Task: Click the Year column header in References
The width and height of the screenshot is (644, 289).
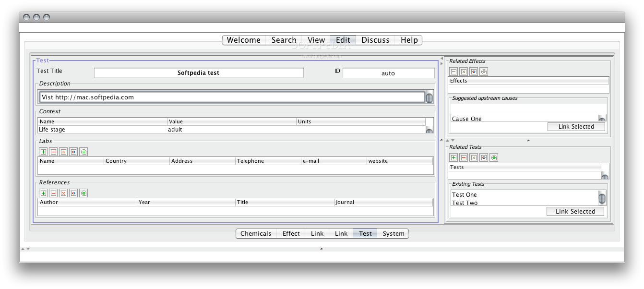Action: [x=186, y=202]
